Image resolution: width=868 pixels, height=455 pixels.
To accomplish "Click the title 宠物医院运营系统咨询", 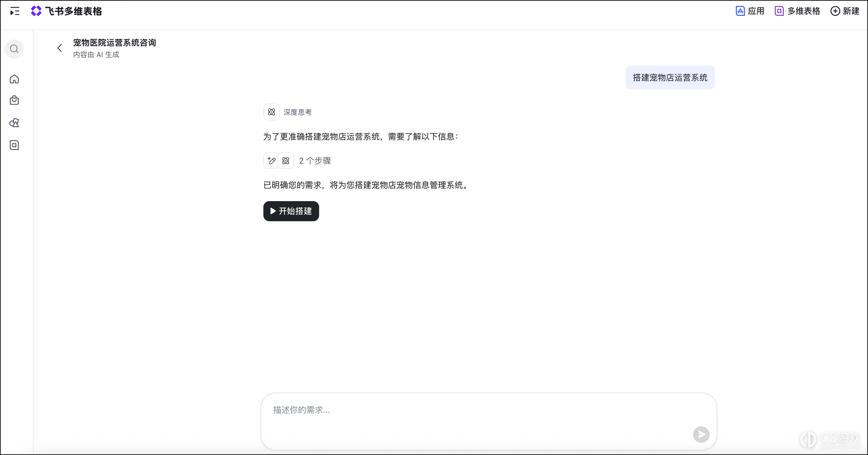I will click(x=115, y=43).
